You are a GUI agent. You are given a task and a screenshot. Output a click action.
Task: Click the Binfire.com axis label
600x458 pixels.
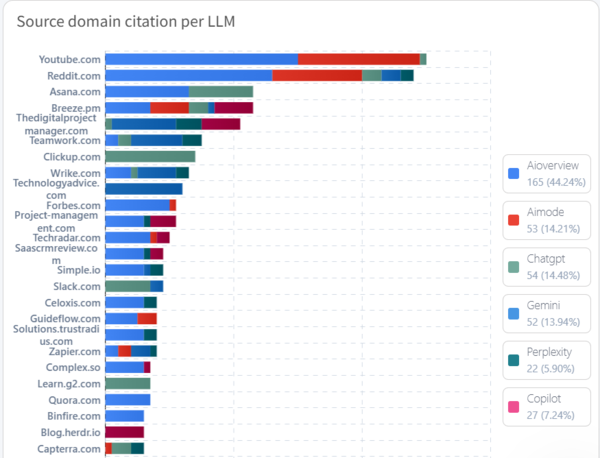point(74,416)
